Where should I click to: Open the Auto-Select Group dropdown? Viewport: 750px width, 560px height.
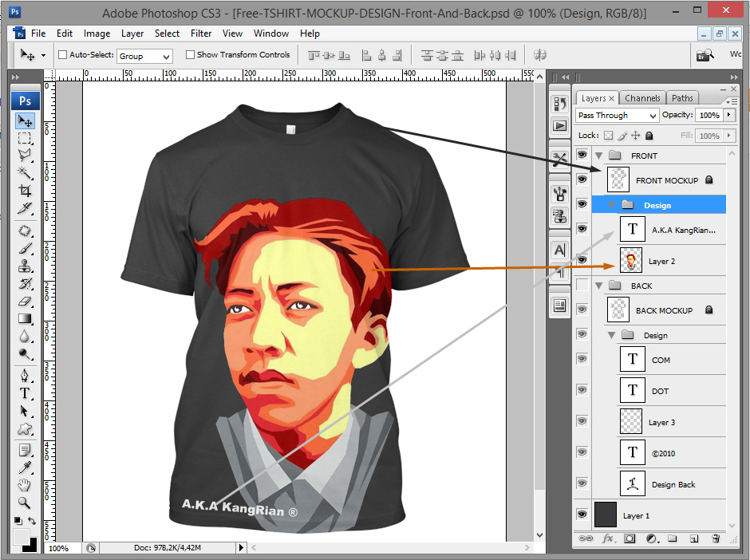[x=144, y=56]
